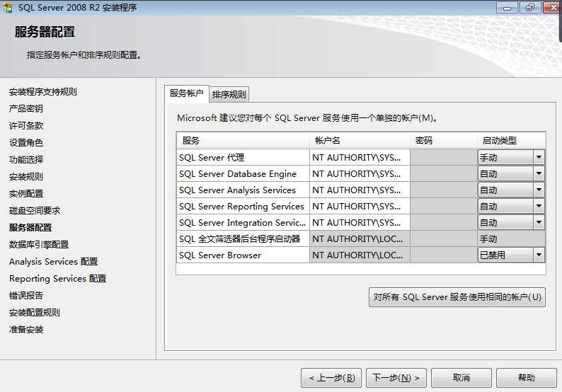Screen dimensions: 562x392
Task: Click account name cell for Reporting Services
Action: pyautogui.click(x=360, y=207)
